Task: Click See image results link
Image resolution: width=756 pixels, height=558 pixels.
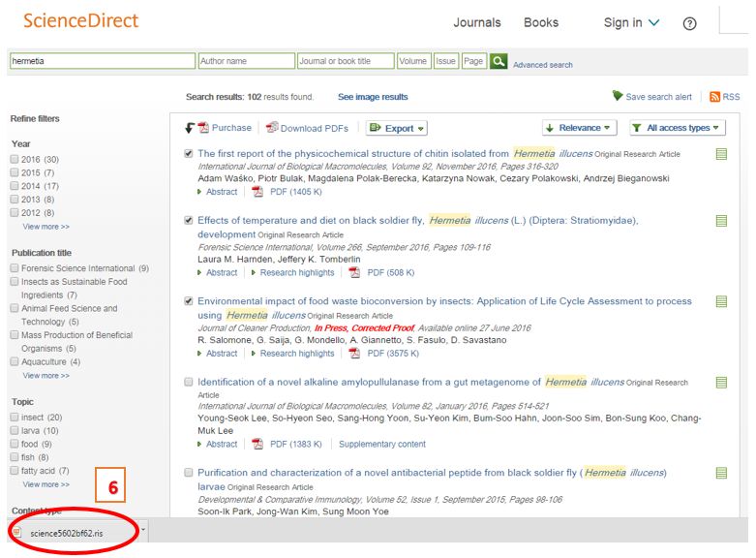Action: point(373,97)
